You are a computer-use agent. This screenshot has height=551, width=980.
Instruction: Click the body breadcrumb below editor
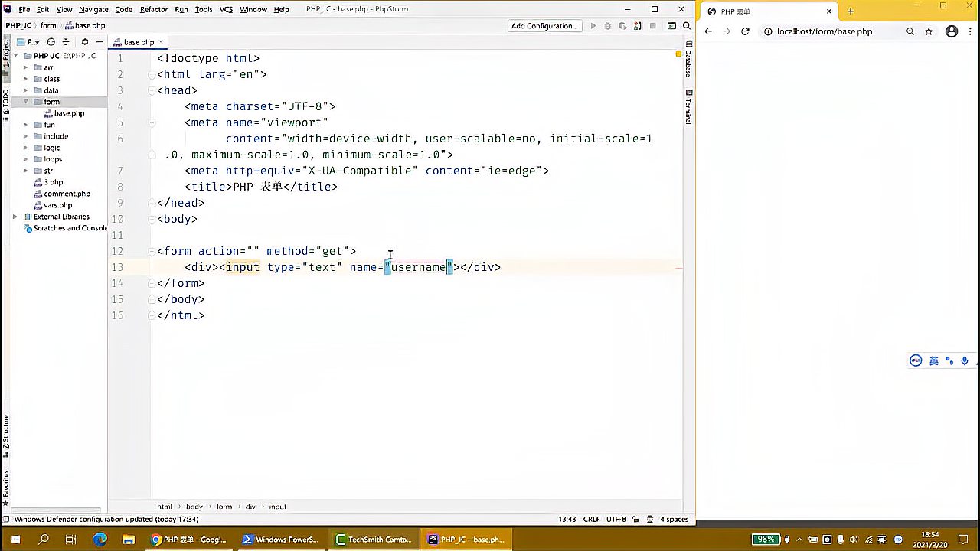(194, 507)
